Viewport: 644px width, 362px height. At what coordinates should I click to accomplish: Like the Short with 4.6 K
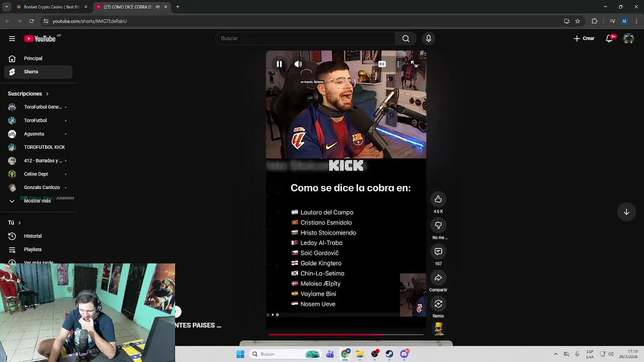(438, 199)
